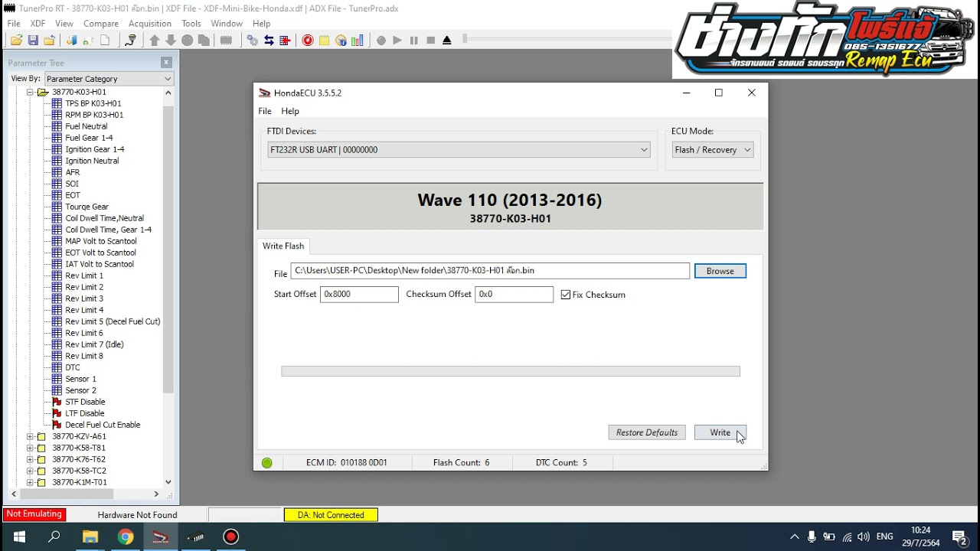
Task: Click the download arrow toolbar icon
Action: (171, 41)
